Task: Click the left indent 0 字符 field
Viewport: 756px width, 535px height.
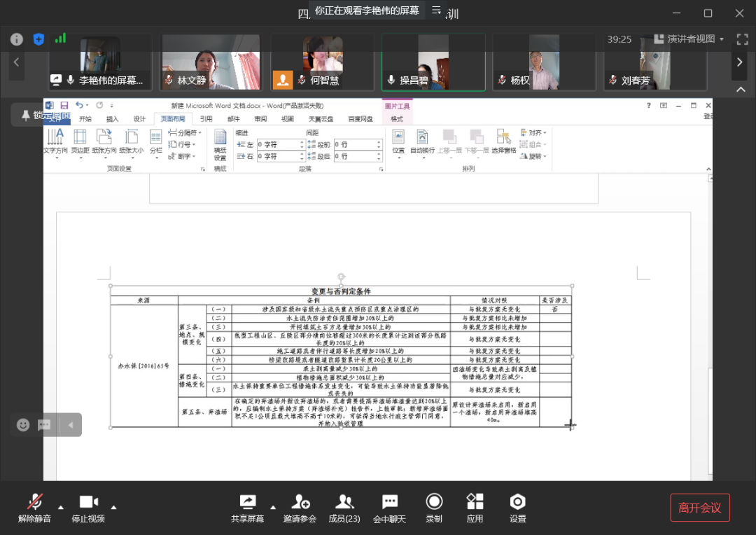Action: pos(281,144)
